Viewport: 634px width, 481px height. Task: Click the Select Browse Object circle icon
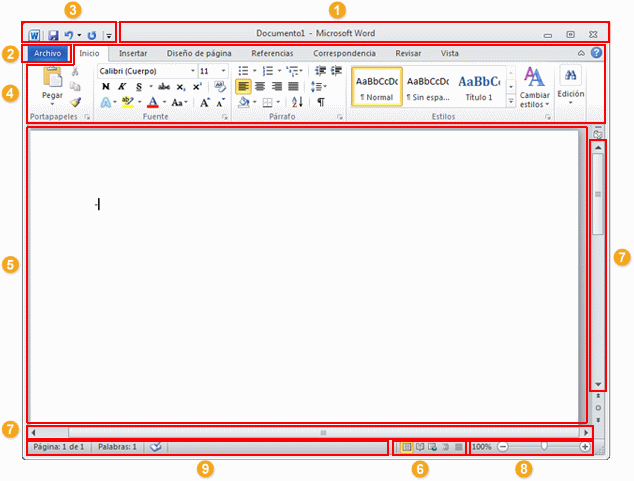pos(598,408)
